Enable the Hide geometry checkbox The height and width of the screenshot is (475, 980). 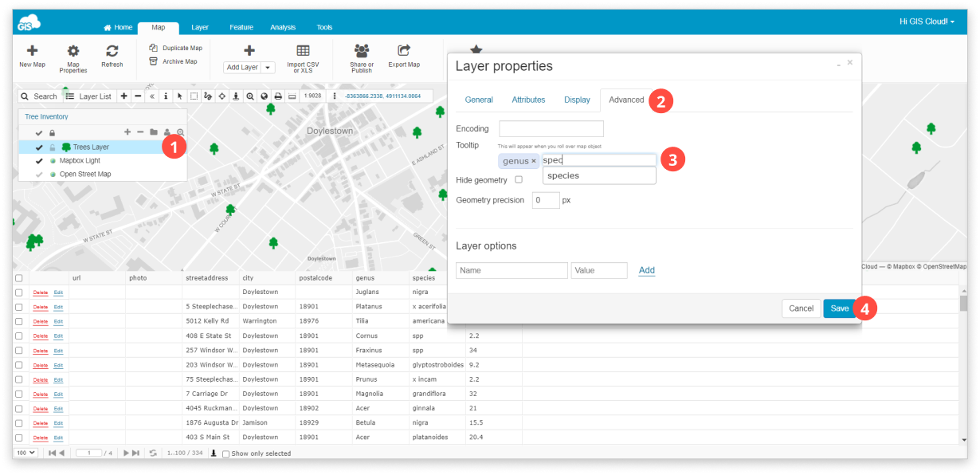coord(519,179)
